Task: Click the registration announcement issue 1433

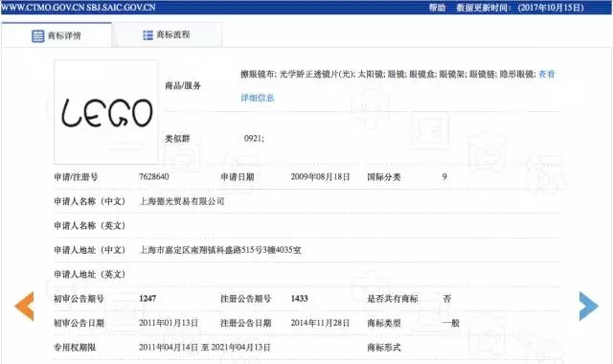Action: [x=300, y=299]
